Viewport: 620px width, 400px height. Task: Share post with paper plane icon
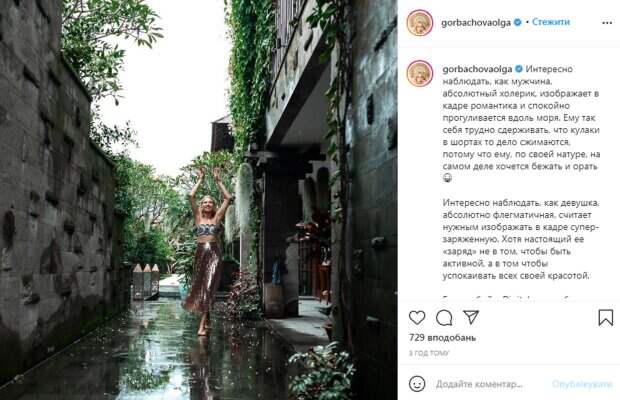click(471, 317)
